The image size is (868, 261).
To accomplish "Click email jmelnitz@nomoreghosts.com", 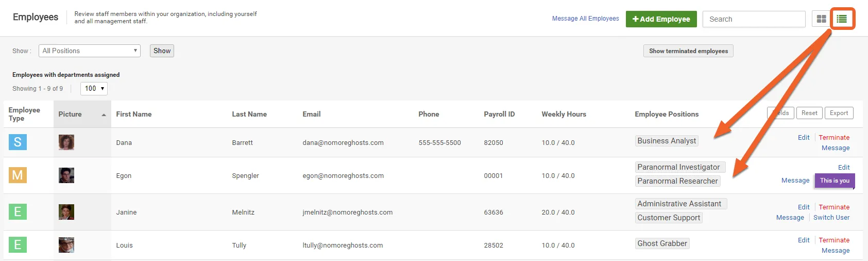I will coord(348,212).
